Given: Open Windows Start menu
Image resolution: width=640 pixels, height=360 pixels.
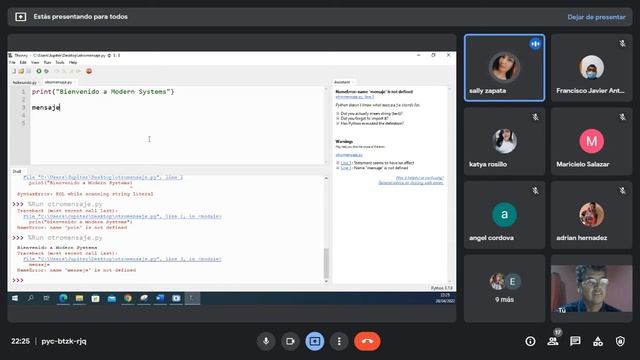Looking at the screenshot, I should [x=15, y=298].
